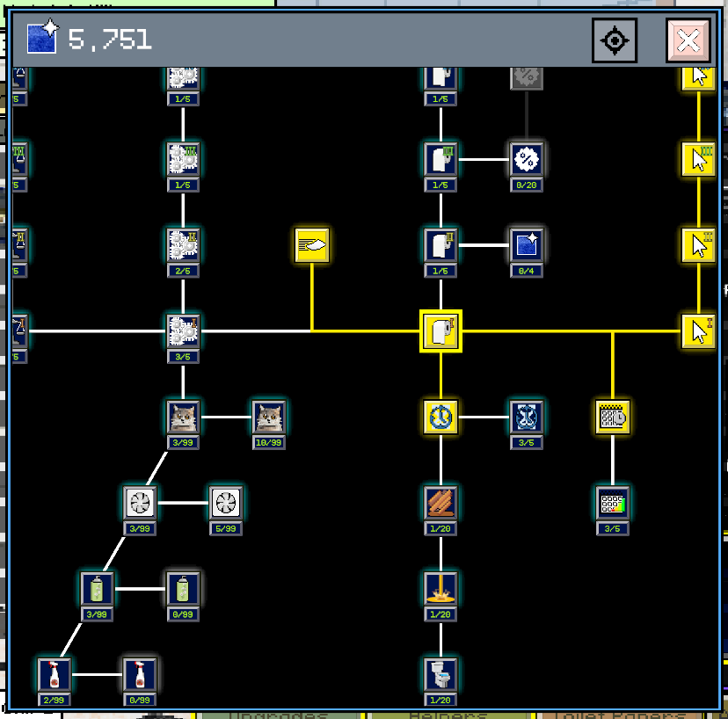Click the center-view crosshair button
The image size is (728, 719).
tap(615, 40)
